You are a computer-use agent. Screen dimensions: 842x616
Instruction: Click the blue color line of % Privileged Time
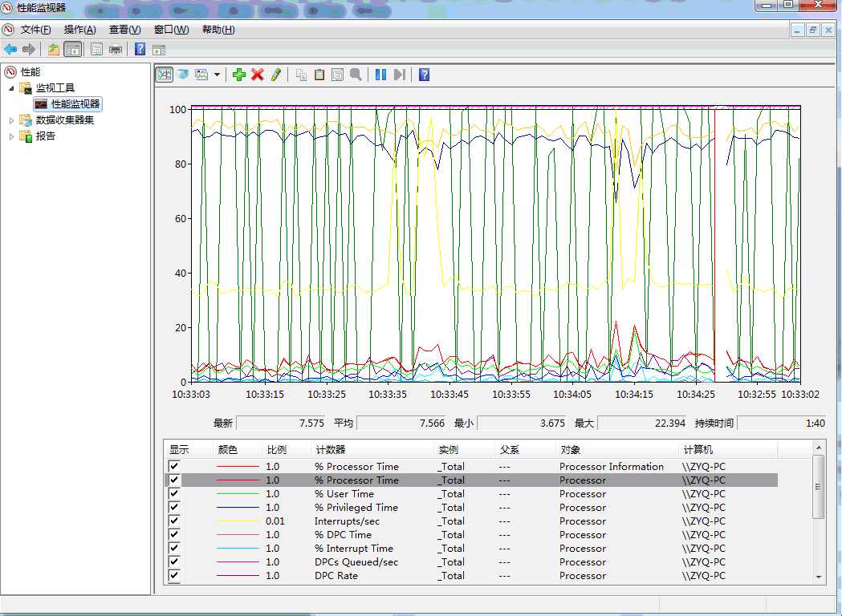pyautogui.click(x=238, y=508)
